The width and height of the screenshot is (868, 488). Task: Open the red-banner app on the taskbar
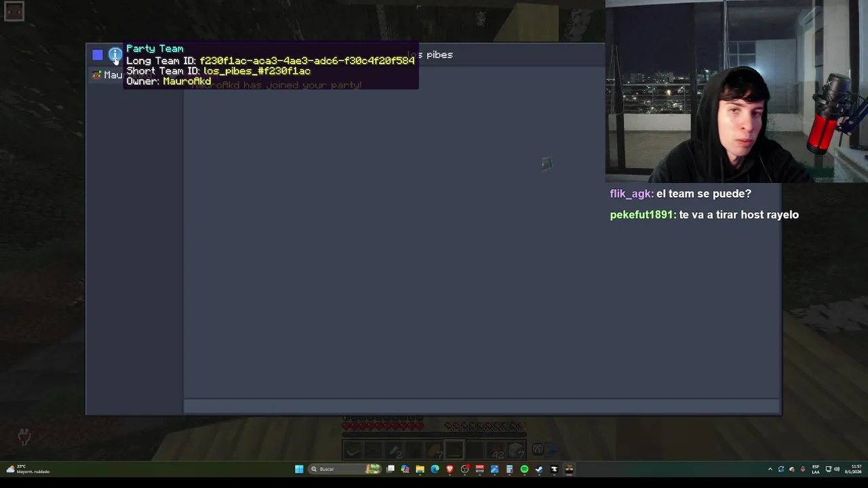(479, 469)
